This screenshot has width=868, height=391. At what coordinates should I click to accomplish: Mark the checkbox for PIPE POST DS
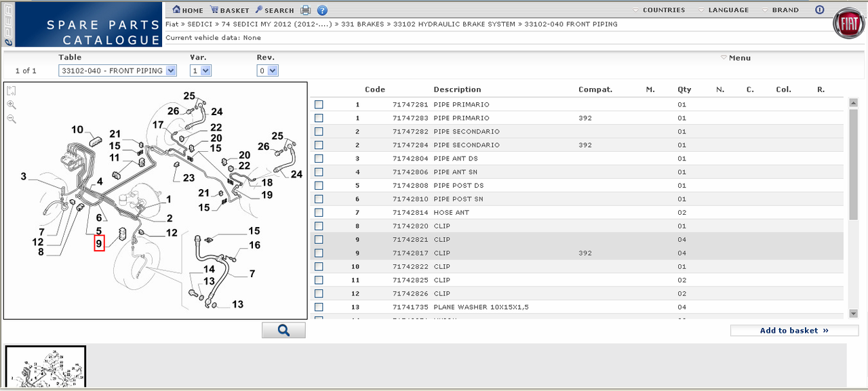point(319,186)
